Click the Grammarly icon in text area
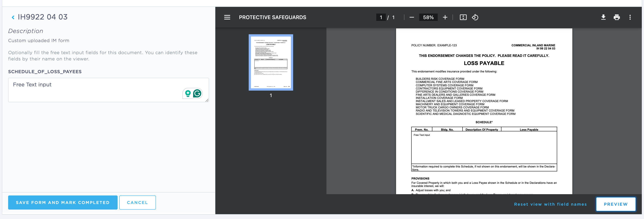 pyautogui.click(x=197, y=94)
